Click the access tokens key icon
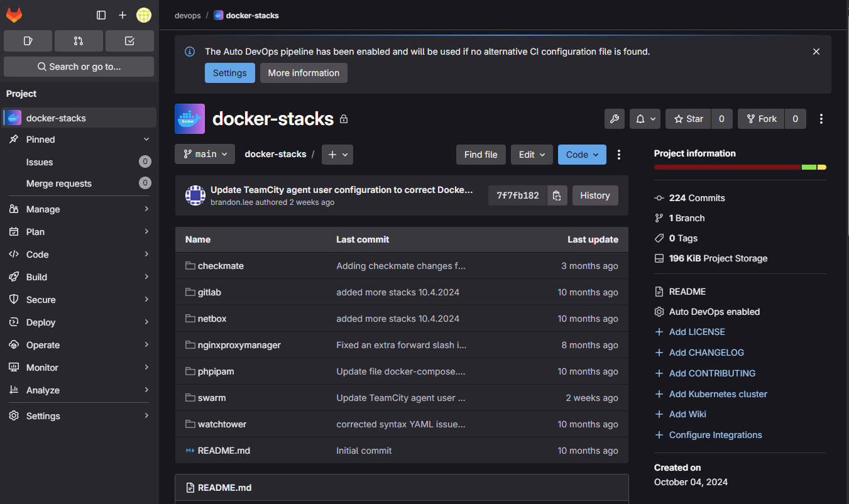The image size is (849, 504). tap(614, 118)
